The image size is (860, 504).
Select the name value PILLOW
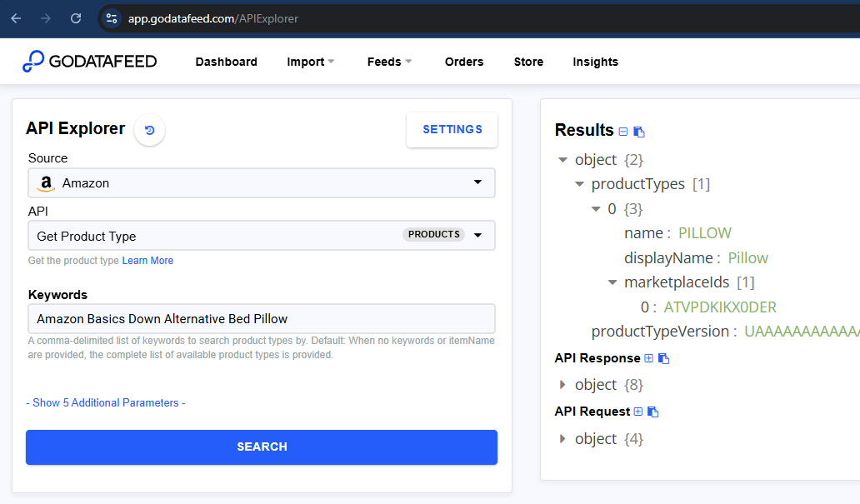pyautogui.click(x=705, y=233)
